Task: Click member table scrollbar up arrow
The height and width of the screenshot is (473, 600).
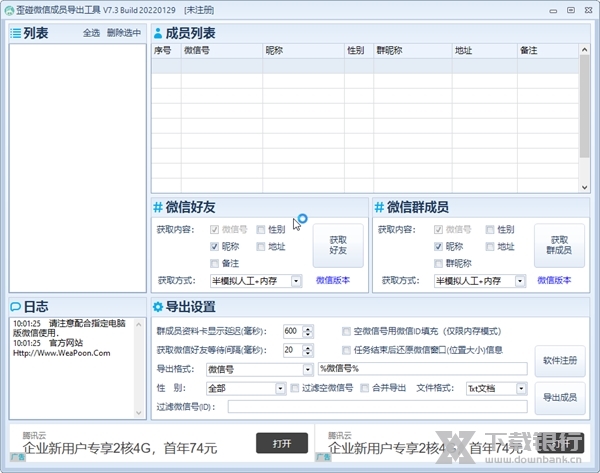Action: (584, 50)
